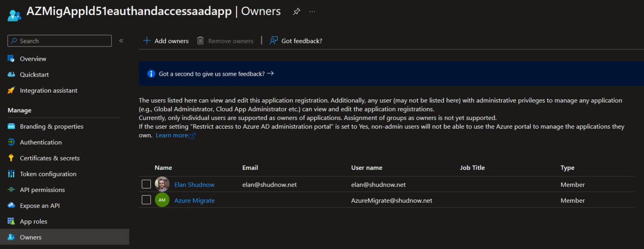Click the Token configuration icon

click(x=11, y=174)
